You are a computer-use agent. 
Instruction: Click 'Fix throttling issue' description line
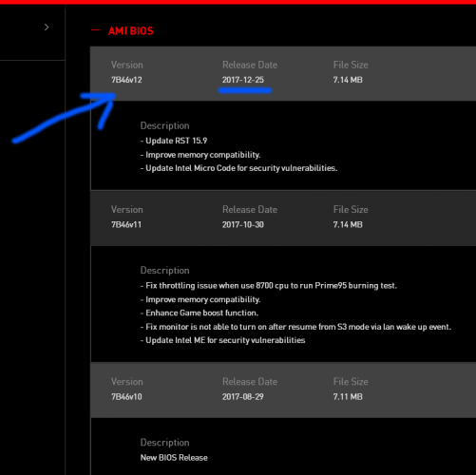[x=269, y=286]
